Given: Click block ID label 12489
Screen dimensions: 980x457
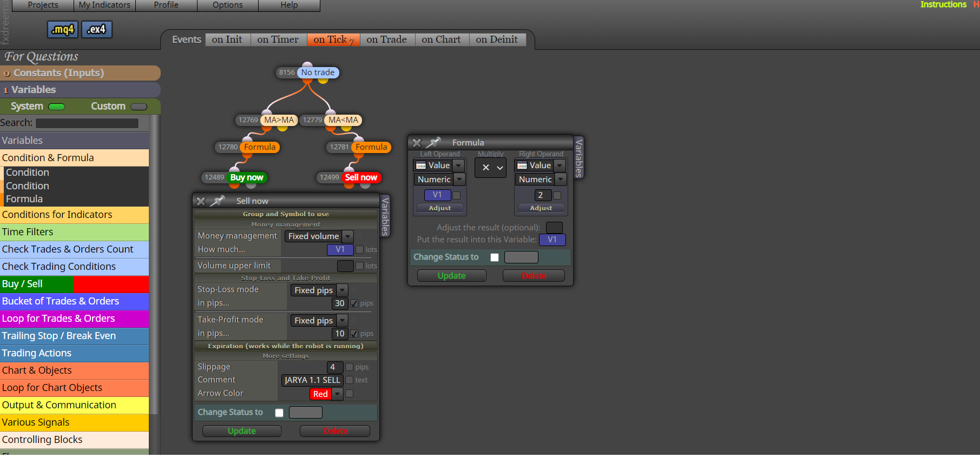Looking at the screenshot, I should (214, 177).
